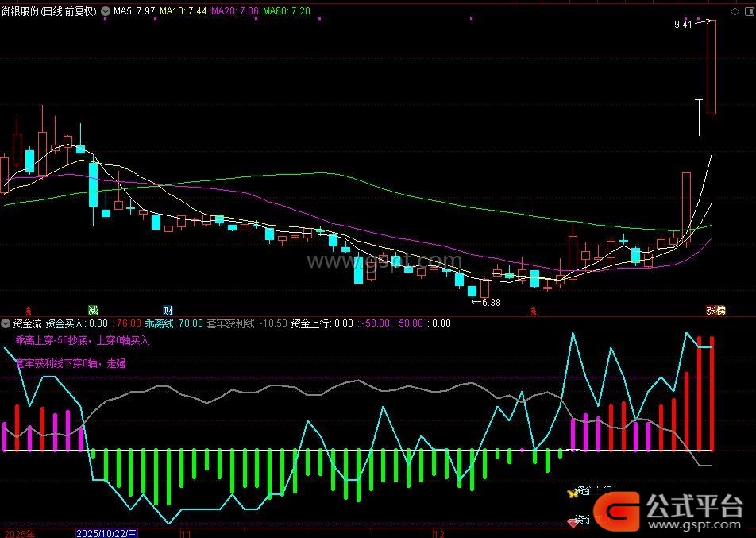The image size is (756, 538).
Task: Click the 涨榜 badge under the chart
Action: pos(715,310)
